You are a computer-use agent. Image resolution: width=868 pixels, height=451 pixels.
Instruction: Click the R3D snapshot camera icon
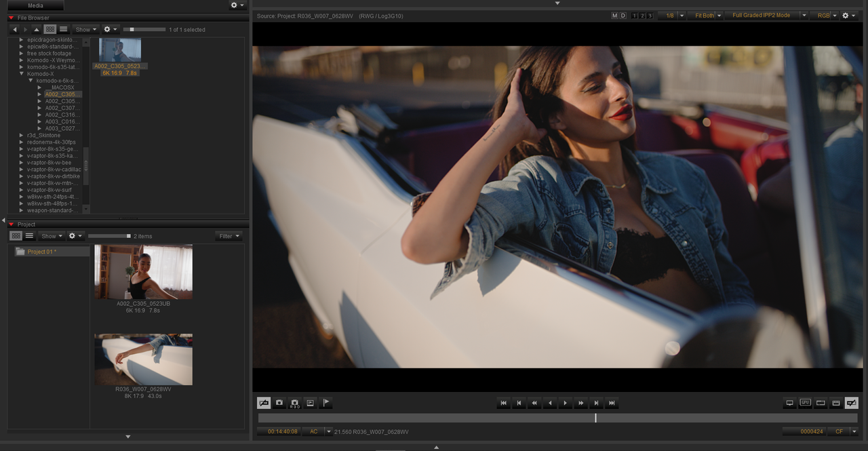tap(295, 403)
